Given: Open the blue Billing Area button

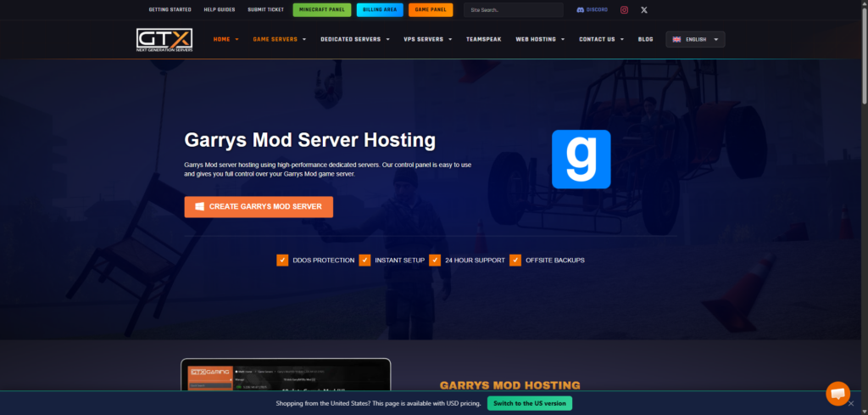Looking at the screenshot, I should [380, 10].
